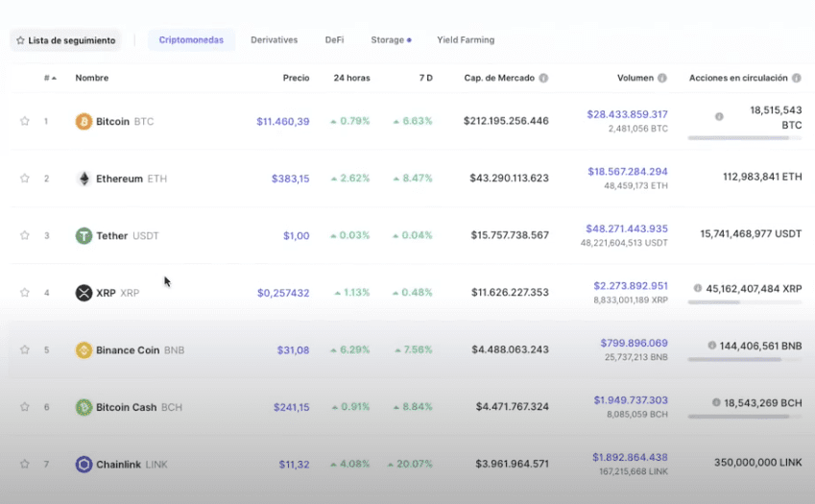Screen dimensions: 815x504
Task: Open info icon next to Volumen header
Action: pyautogui.click(x=661, y=78)
